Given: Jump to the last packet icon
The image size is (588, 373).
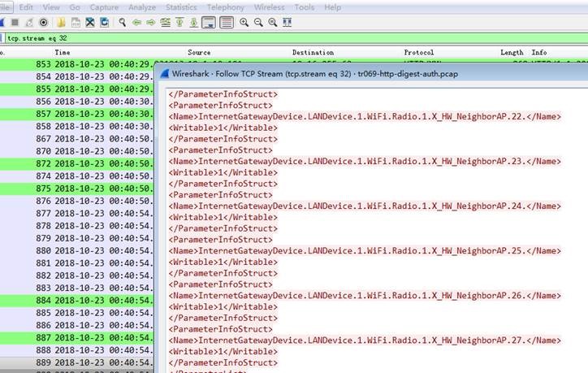Looking at the screenshot, I should 194,22.
